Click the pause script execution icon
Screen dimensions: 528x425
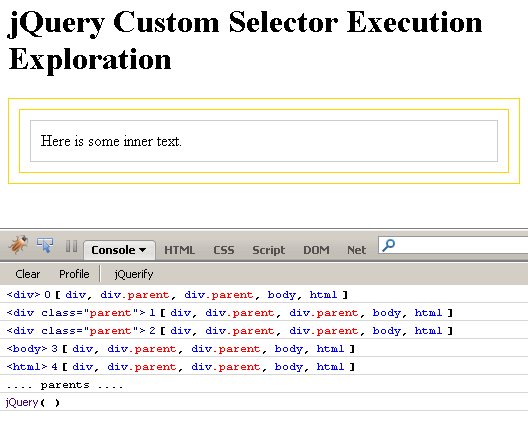coord(71,246)
